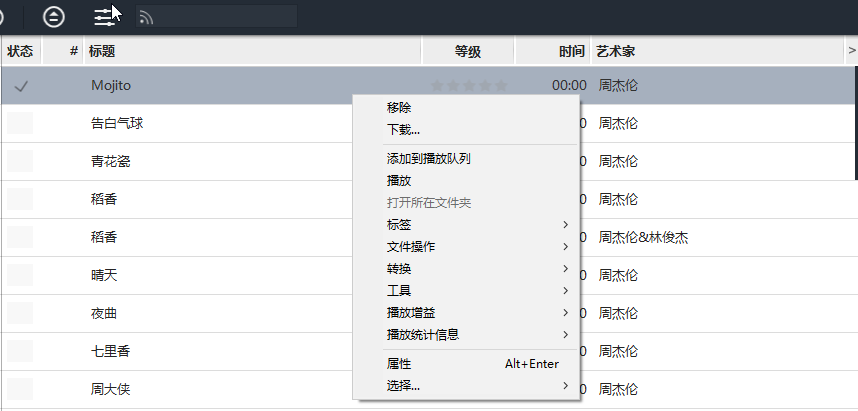Open the equalizer sliders icon

pyautogui.click(x=105, y=17)
